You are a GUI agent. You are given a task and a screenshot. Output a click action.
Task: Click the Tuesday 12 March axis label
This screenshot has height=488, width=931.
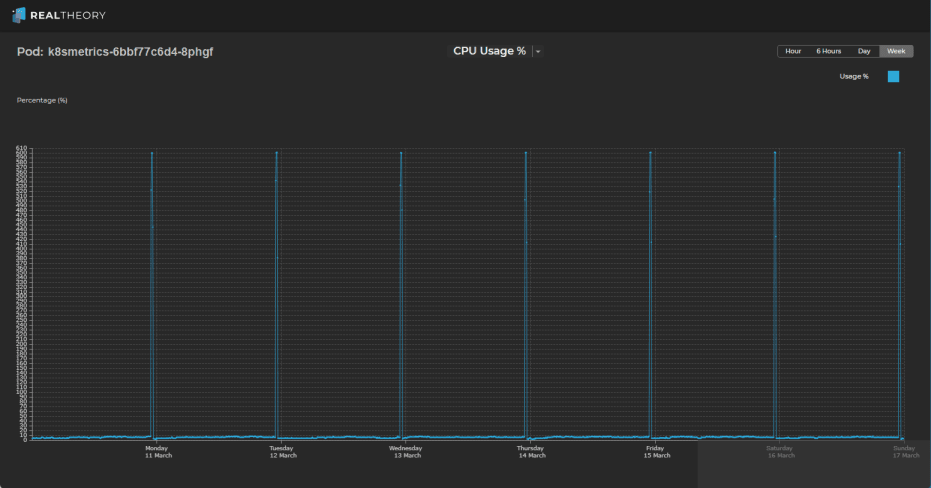pyautogui.click(x=283, y=452)
